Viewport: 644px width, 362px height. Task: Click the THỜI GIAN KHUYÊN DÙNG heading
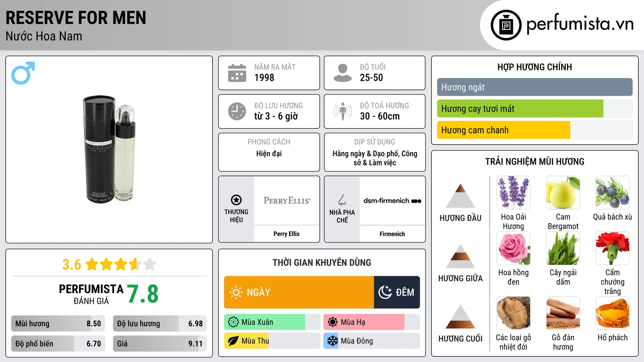pos(322,262)
